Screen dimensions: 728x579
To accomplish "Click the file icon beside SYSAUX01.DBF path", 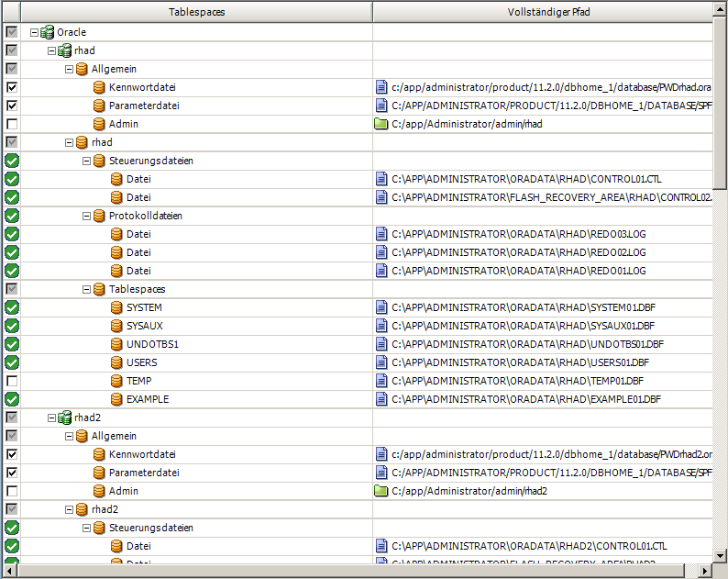I will [x=381, y=326].
